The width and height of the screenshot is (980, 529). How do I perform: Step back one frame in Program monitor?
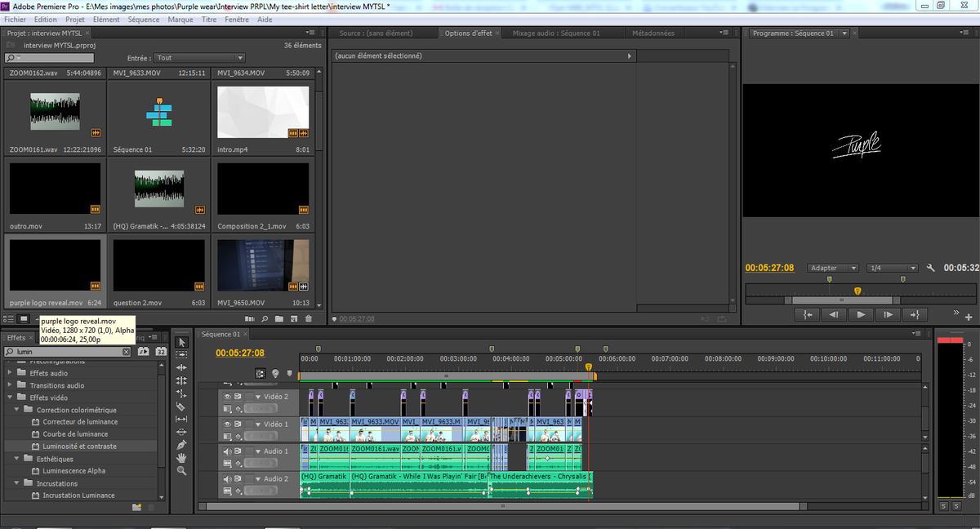pos(834,314)
